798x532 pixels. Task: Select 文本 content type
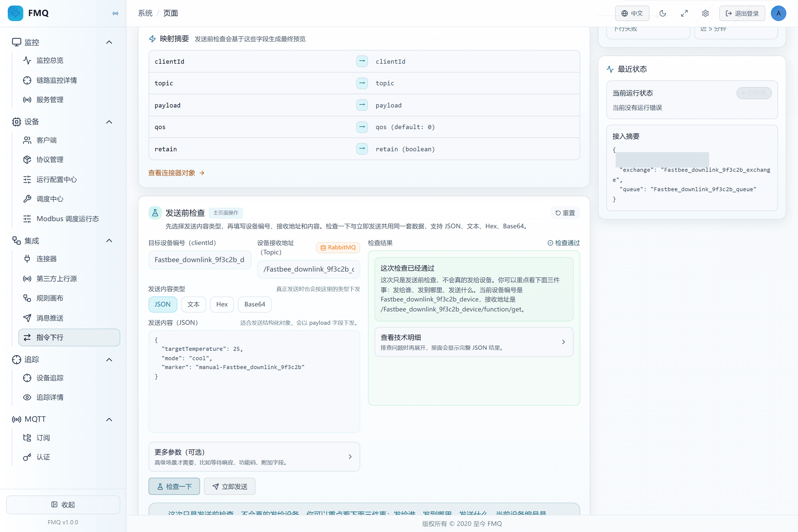tap(193, 304)
